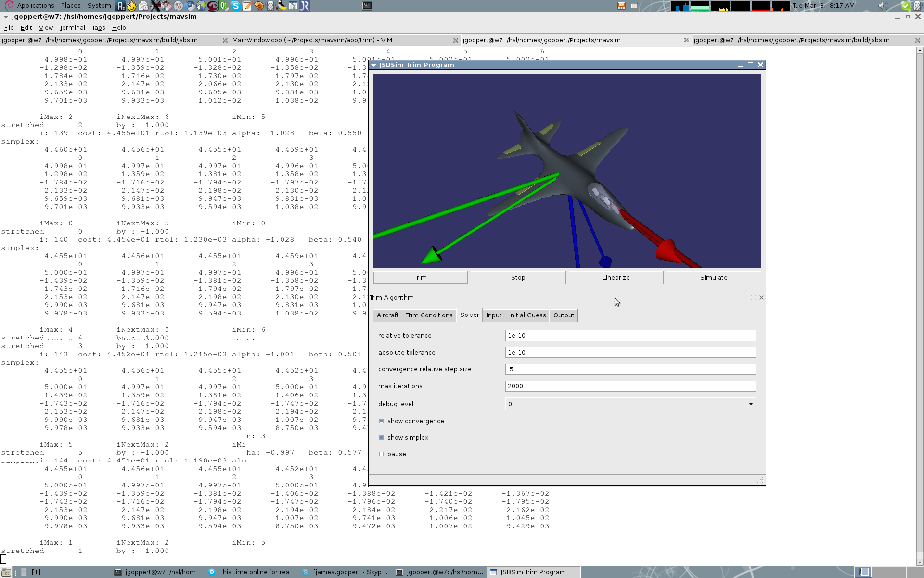Click the system monitor CPU graph applet
Viewport: 924px width, 578px height.
680,6
